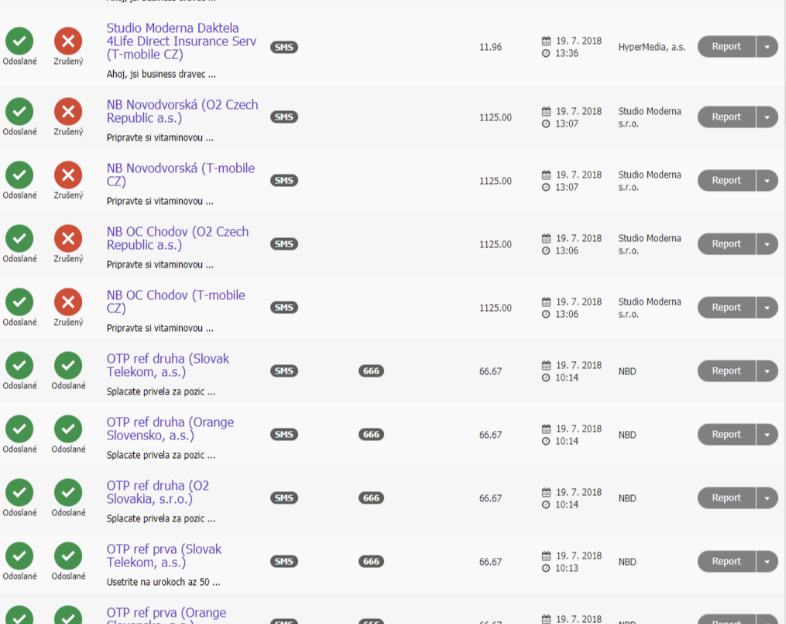Click red Zrušený icon for Studio Moderna Daktela
Image resolution: width=786 pixels, height=624 pixels.
[68, 41]
